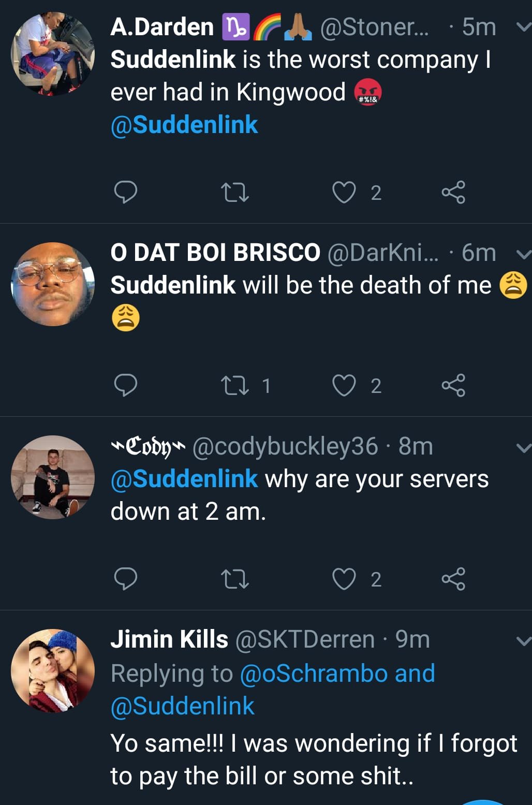The height and width of the screenshot is (805, 532).
Task: Reply to A.Darden's Suddenlink tweet
Action: click(x=125, y=192)
